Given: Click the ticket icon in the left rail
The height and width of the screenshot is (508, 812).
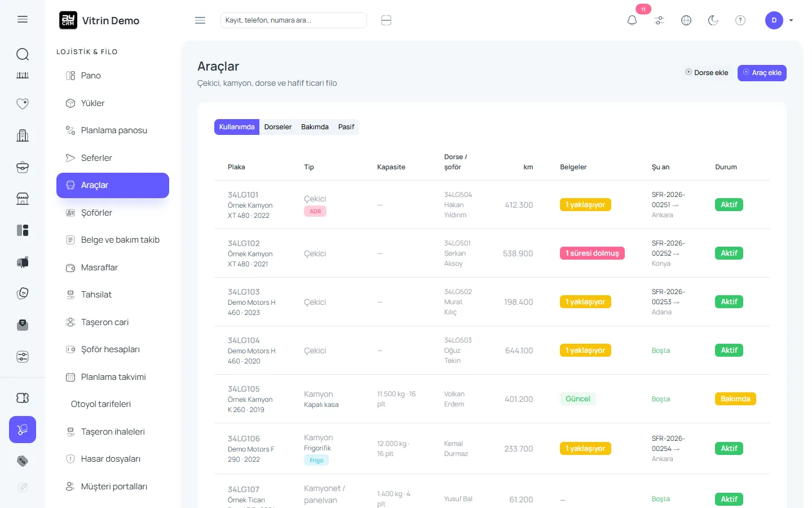Looking at the screenshot, I should click(23, 398).
